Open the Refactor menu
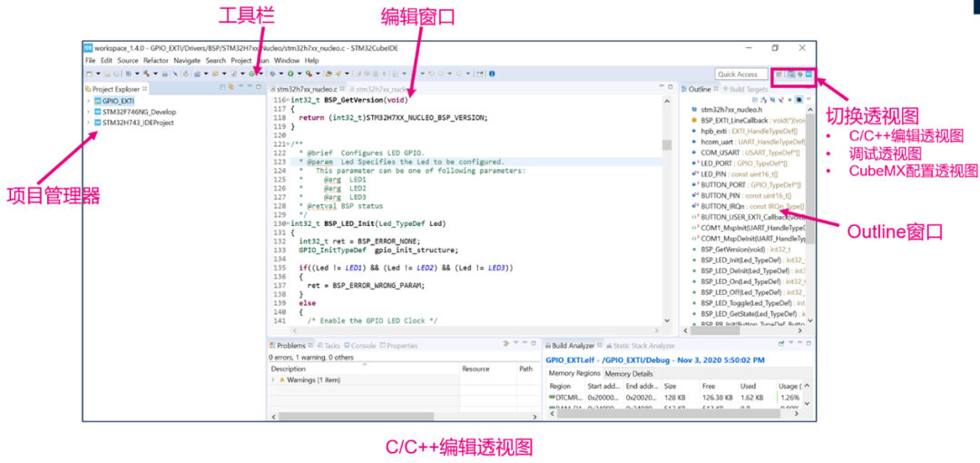This screenshot has width=980, height=463. [156, 61]
